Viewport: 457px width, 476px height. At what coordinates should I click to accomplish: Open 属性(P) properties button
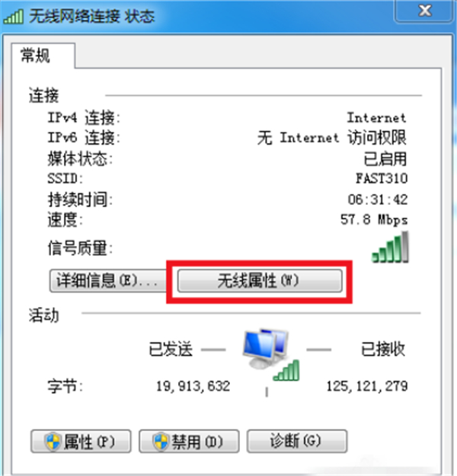(81, 442)
